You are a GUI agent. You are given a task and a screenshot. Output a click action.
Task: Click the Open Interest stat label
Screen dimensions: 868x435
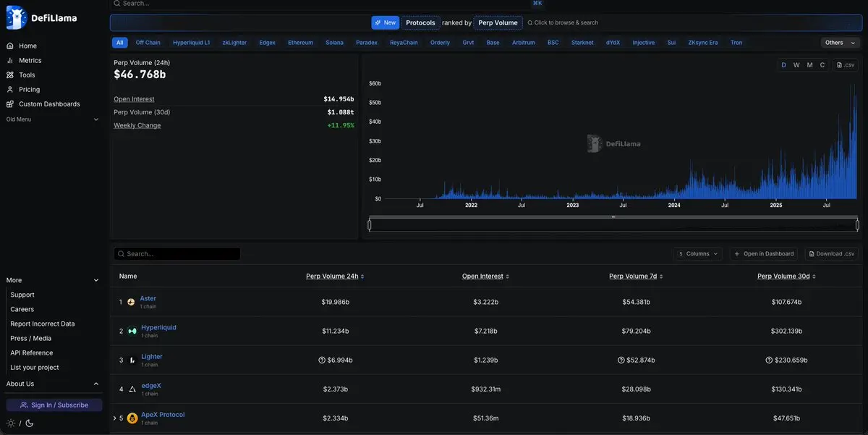coord(134,99)
